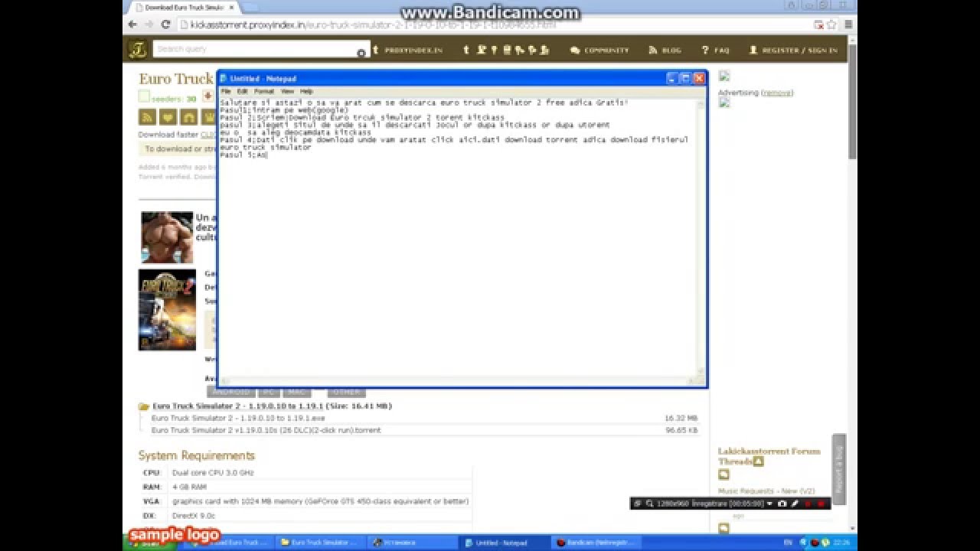
Task: Click the forum threads RSS icon in the sidebar
Action: [758, 461]
